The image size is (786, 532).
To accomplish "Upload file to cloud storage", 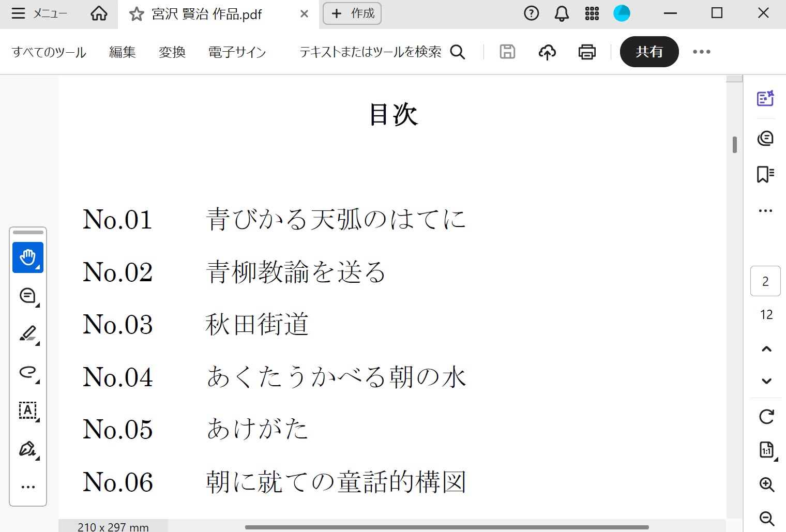I will (547, 52).
